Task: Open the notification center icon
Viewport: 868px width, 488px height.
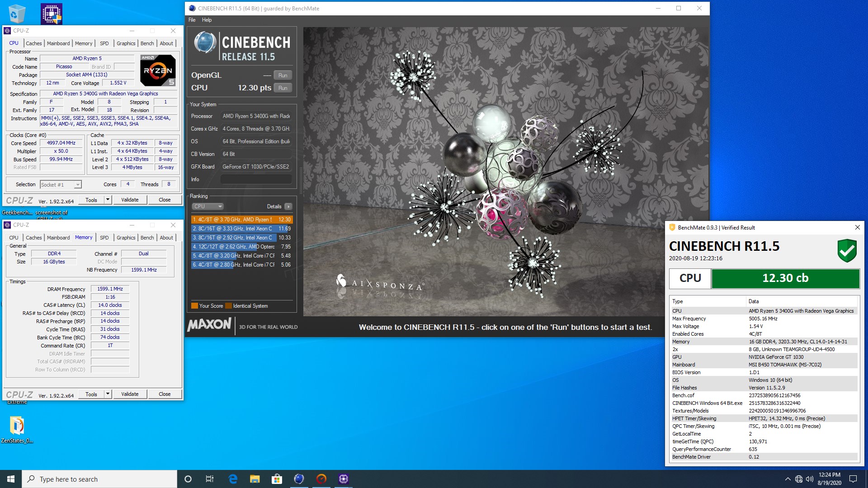Action: coord(853,479)
